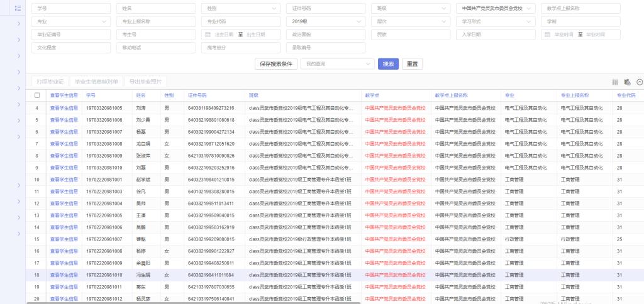
Task: Sort by the 证件号码 column header
Action: 197,95
